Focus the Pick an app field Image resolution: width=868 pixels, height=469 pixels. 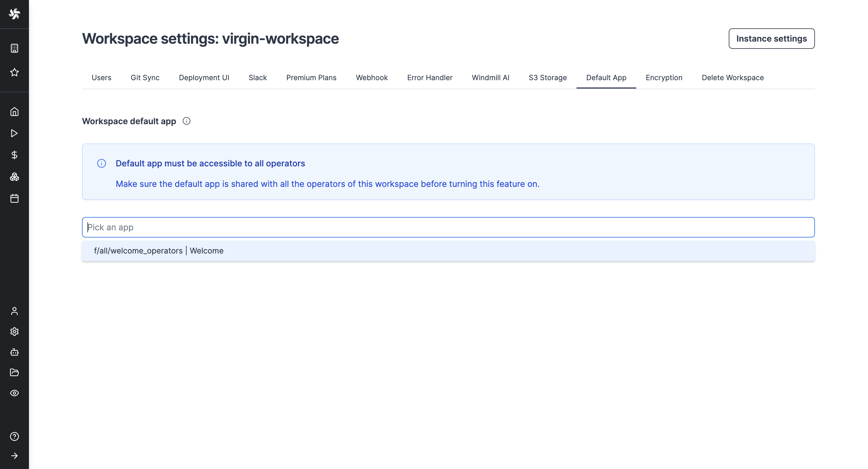pyautogui.click(x=448, y=228)
